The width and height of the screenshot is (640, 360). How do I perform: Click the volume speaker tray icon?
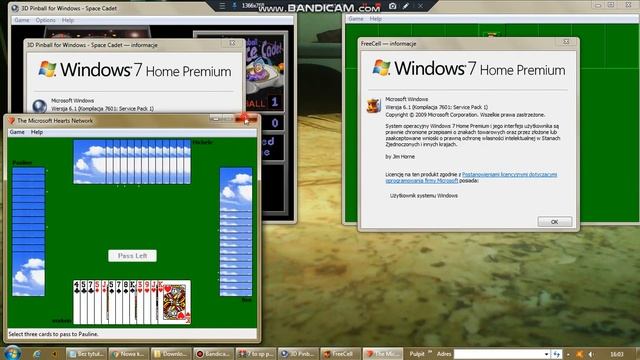(x=591, y=354)
